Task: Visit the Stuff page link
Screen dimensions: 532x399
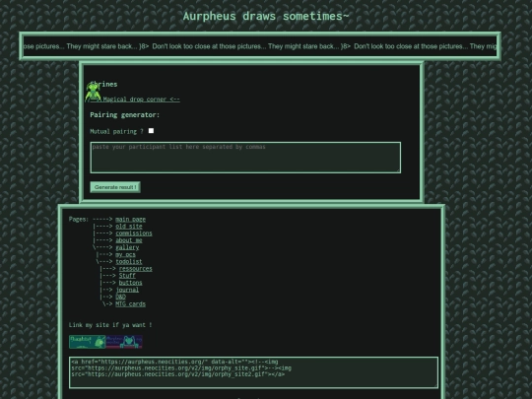Action: (127, 276)
